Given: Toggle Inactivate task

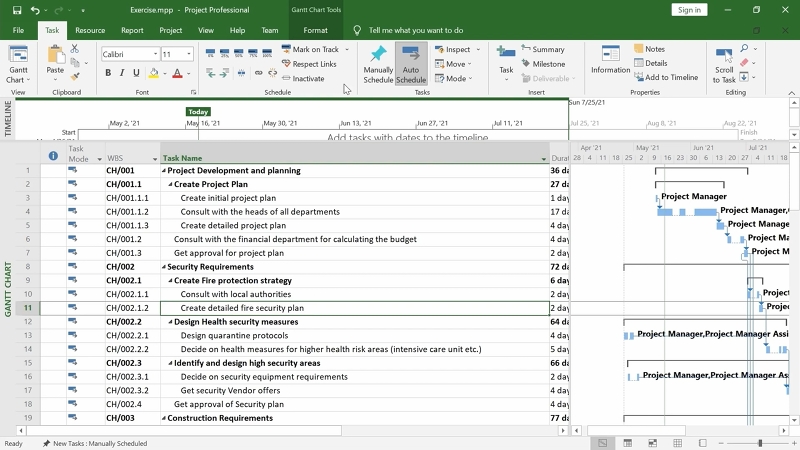Looking at the screenshot, I should click(x=303, y=79).
